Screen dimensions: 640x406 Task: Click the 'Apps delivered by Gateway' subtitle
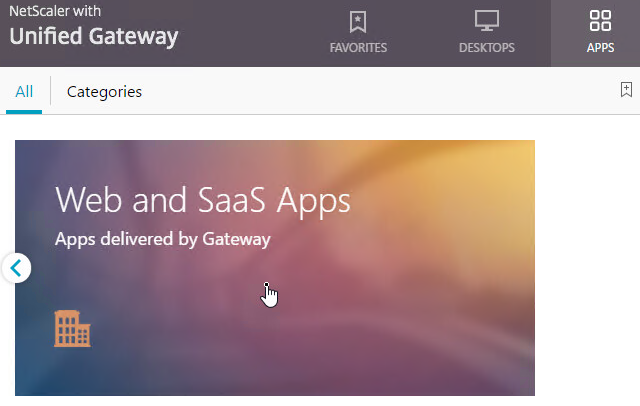click(162, 239)
